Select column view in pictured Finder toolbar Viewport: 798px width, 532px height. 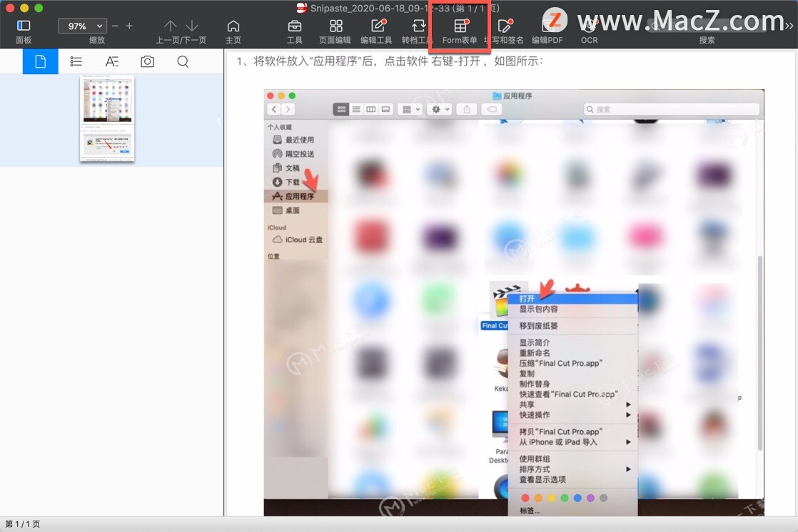pos(371,109)
